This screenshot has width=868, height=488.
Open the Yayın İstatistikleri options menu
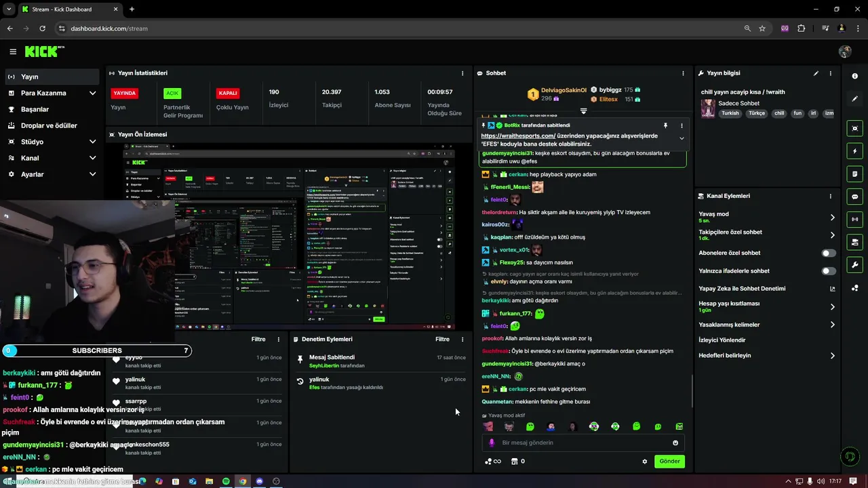(x=462, y=73)
